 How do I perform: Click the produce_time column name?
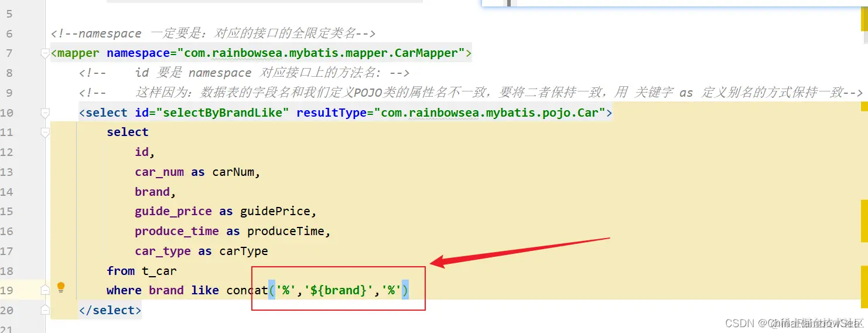[177, 232]
